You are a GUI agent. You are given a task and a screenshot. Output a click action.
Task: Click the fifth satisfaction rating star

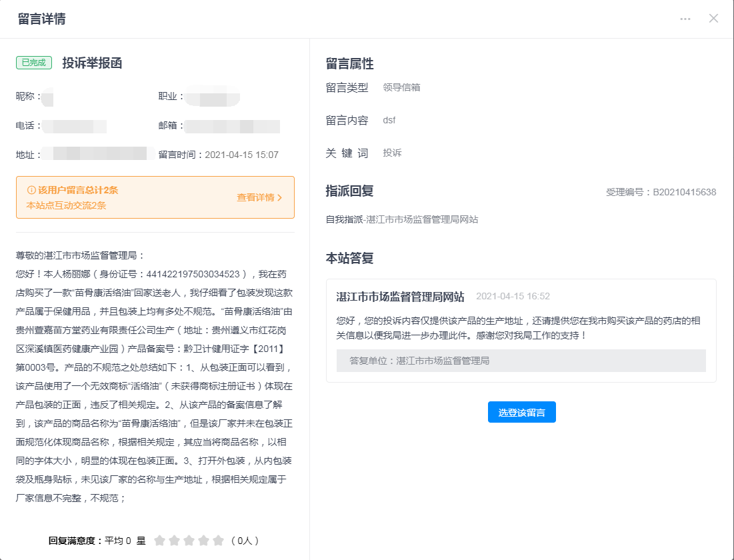click(x=218, y=541)
